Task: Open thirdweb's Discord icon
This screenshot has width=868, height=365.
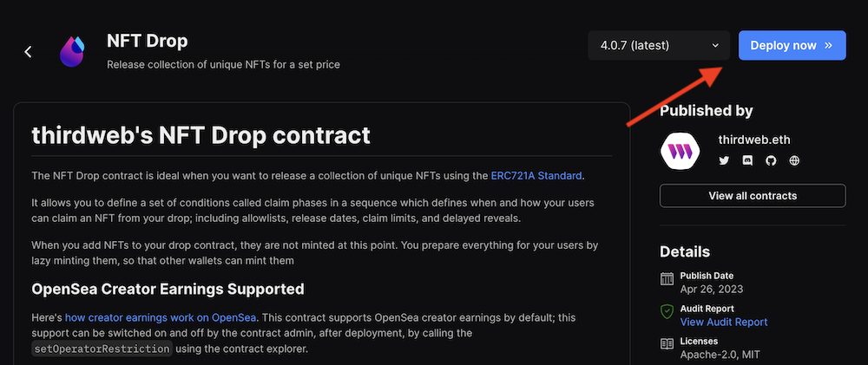Action: (746, 160)
